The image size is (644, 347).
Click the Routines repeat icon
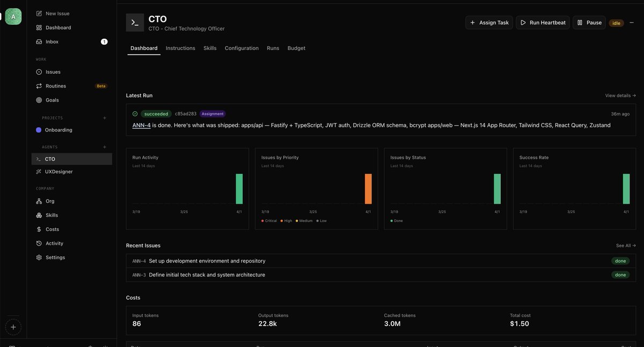click(39, 86)
